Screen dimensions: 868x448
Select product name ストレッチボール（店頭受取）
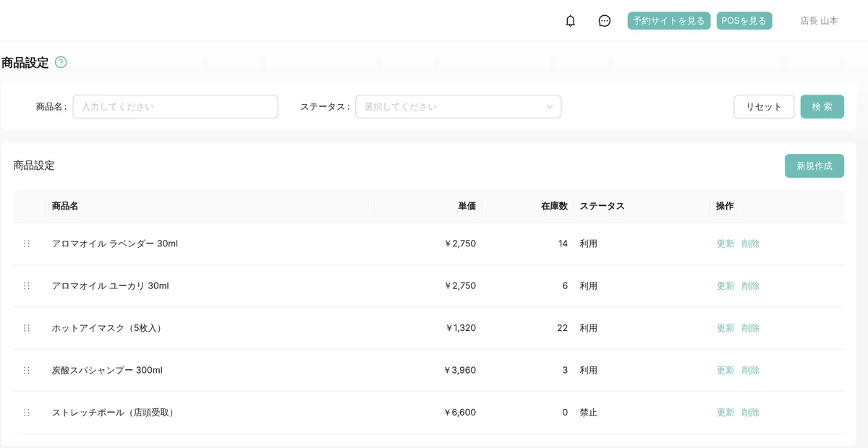point(115,413)
